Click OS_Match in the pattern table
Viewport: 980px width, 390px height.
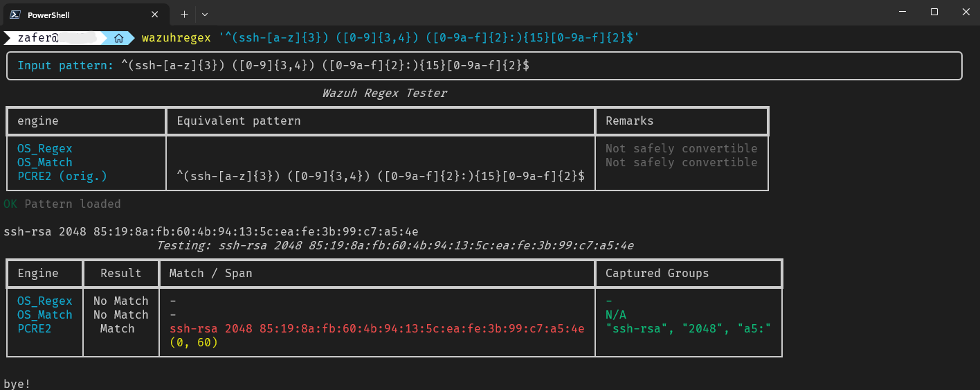[x=45, y=162]
